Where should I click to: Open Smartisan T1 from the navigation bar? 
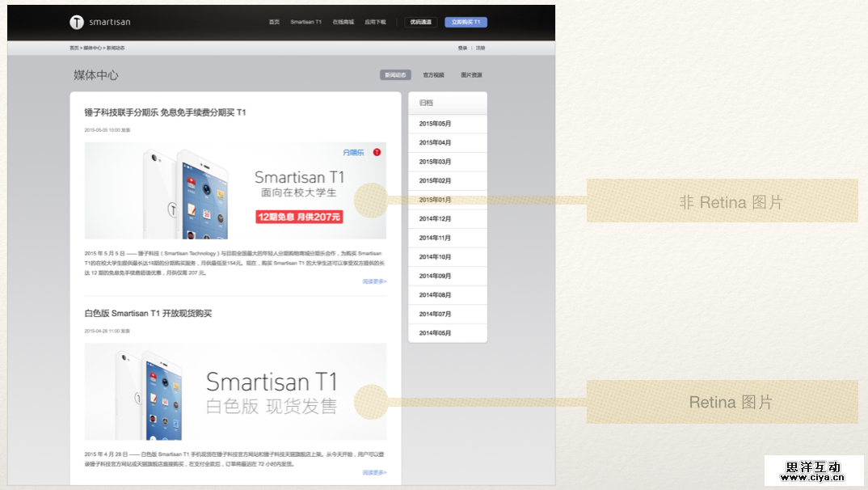coord(305,22)
